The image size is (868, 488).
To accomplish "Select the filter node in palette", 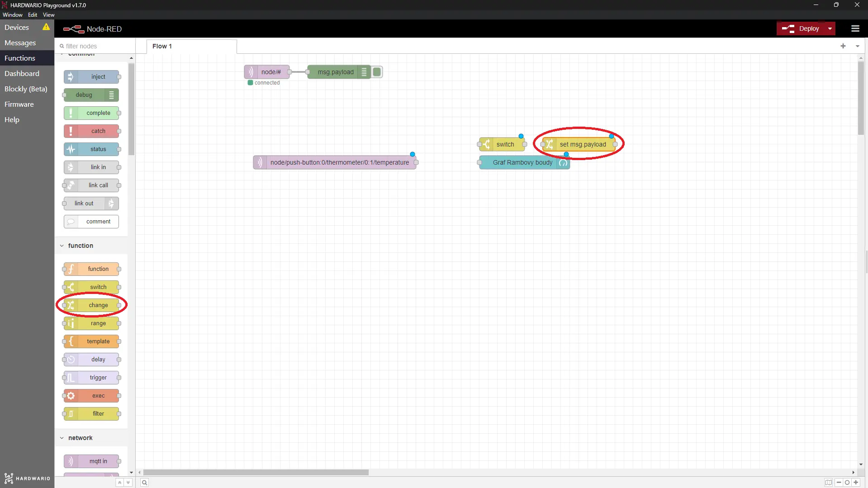I will coord(91,414).
